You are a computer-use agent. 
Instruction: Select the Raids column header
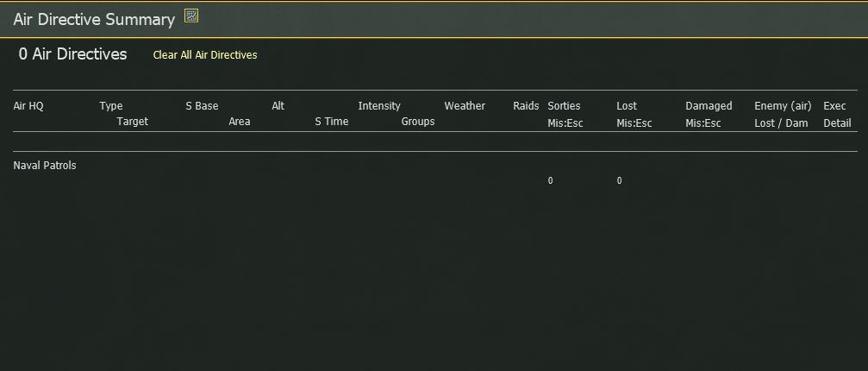(526, 106)
